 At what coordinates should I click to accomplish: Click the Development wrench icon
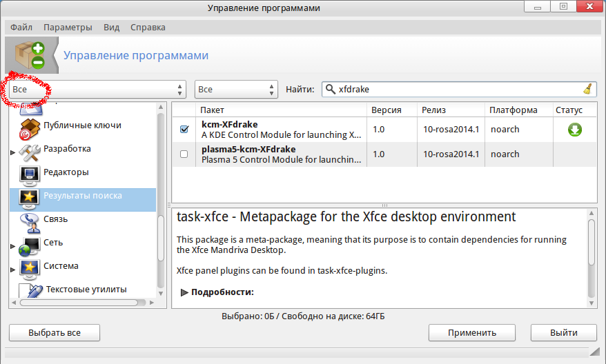30,150
